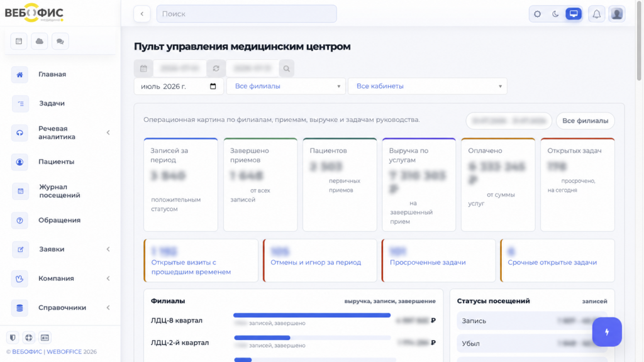This screenshot has width=644, height=362.
Task: Switch to dark theme moon toggle
Action: [x=555, y=14]
